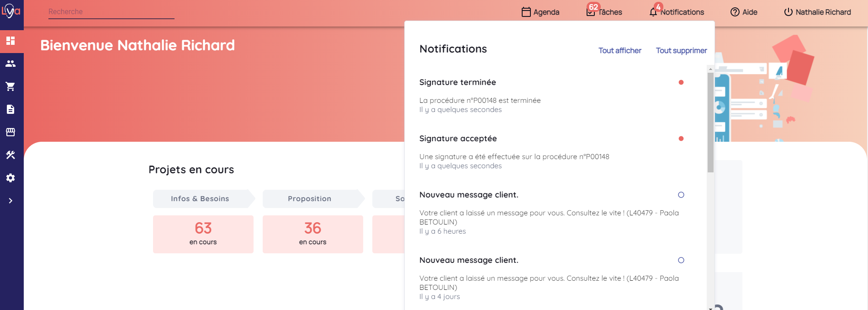Open the Tâches menu with 62 badge

(604, 12)
